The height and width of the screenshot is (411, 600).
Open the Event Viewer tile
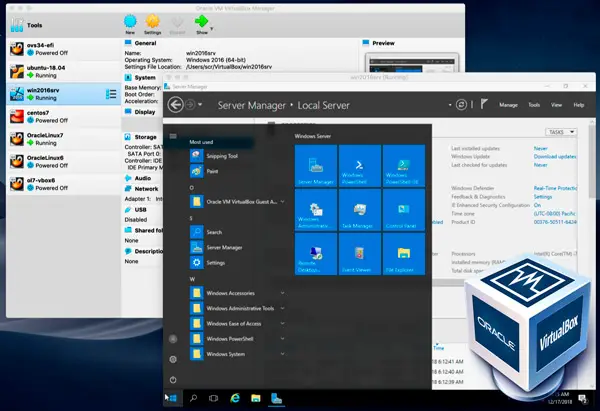(x=358, y=256)
